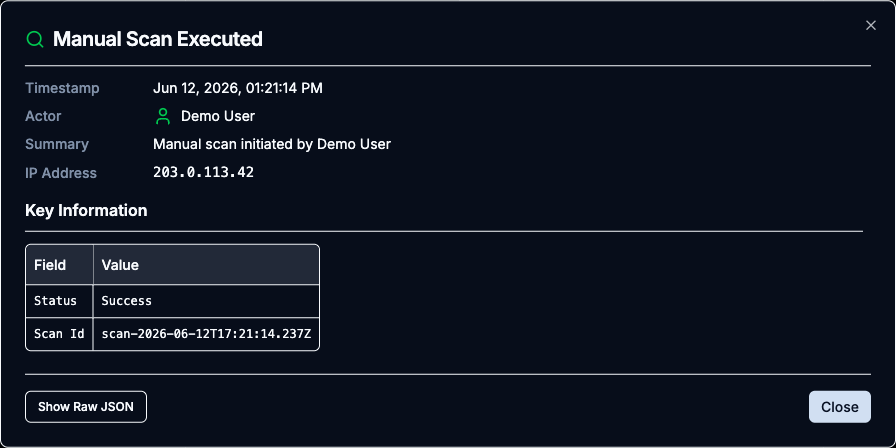Click the Scan Id field cell
This screenshot has width=896, height=448.
click(59, 334)
